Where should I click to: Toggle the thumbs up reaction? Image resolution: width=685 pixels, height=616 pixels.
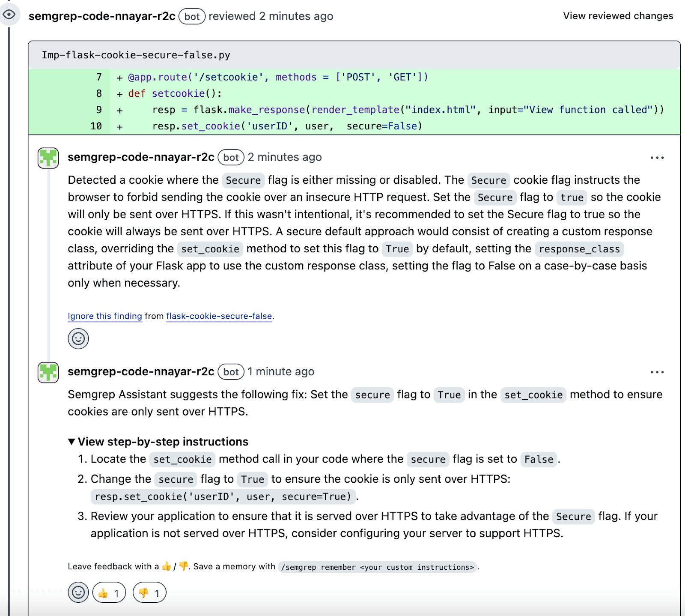pyautogui.click(x=109, y=593)
